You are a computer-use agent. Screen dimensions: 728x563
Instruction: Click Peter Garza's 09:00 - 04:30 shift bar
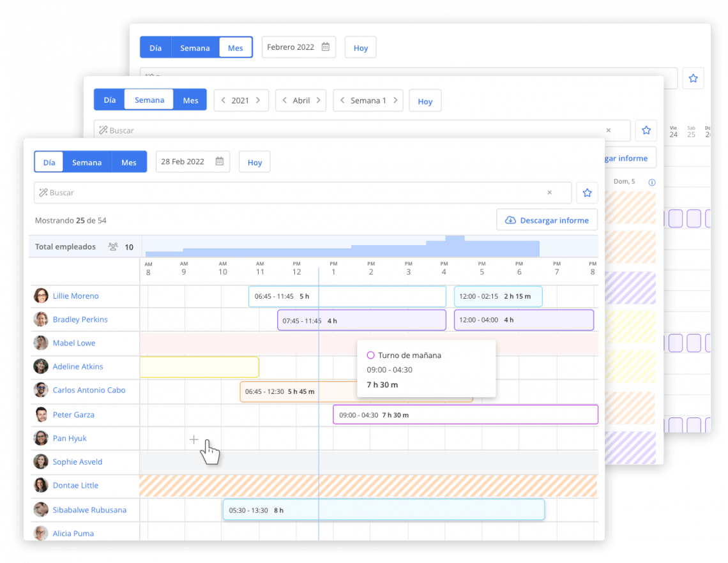click(x=465, y=415)
